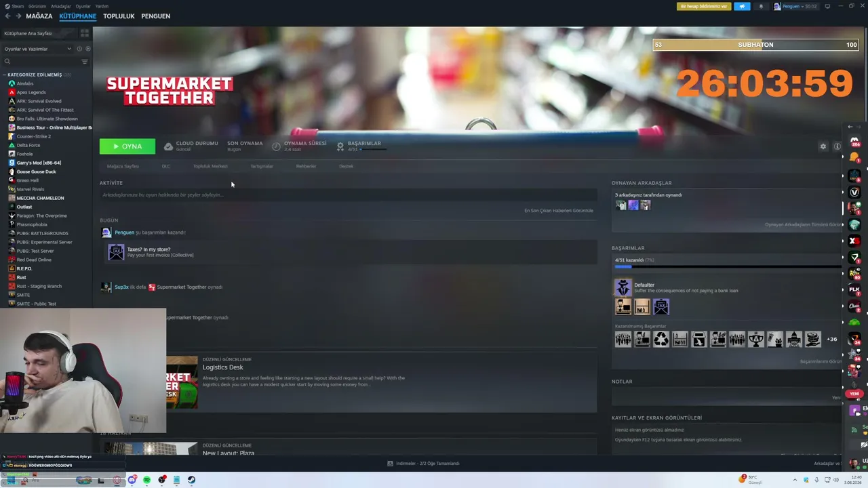Open the Defaulter achievement icon
This screenshot has width=868, height=488.
(x=623, y=287)
